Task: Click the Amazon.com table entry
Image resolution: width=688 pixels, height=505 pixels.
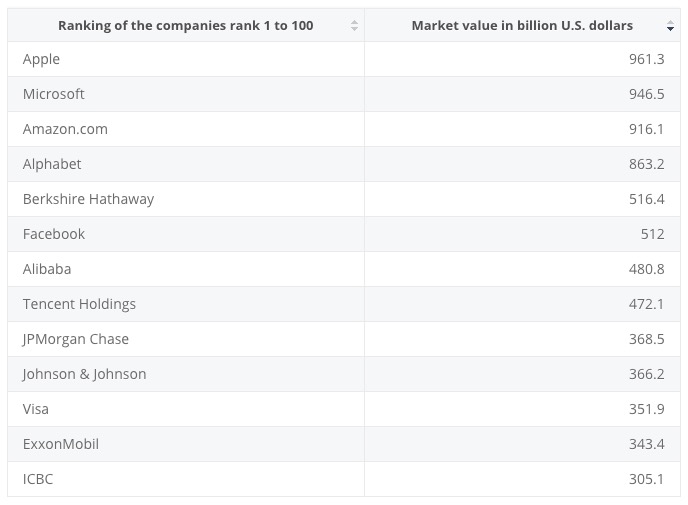Action: [65, 129]
